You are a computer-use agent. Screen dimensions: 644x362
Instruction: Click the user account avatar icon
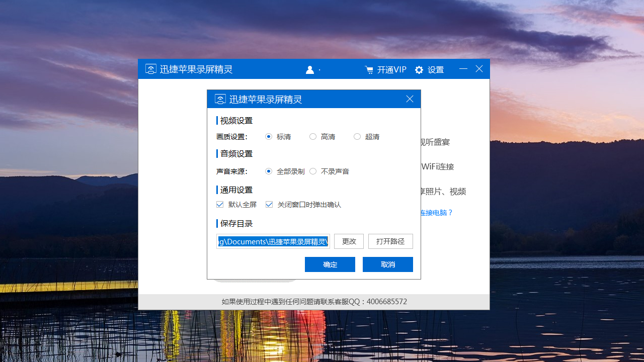310,69
